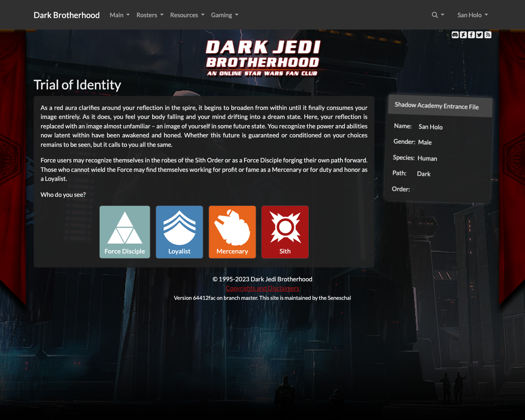The height and width of the screenshot is (420, 525).
Task: Expand the Rosters dropdown menu
Action: [x=150, y=15]
